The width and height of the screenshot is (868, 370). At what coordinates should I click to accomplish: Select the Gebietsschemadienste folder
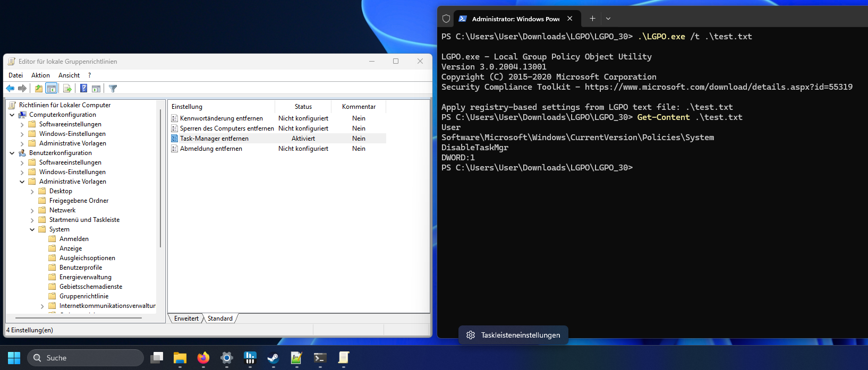pos(91,287)
